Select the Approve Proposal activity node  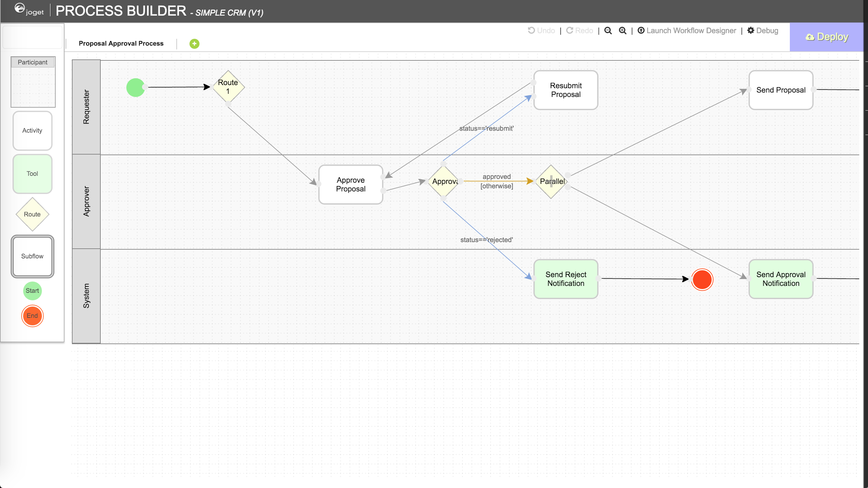351,184
